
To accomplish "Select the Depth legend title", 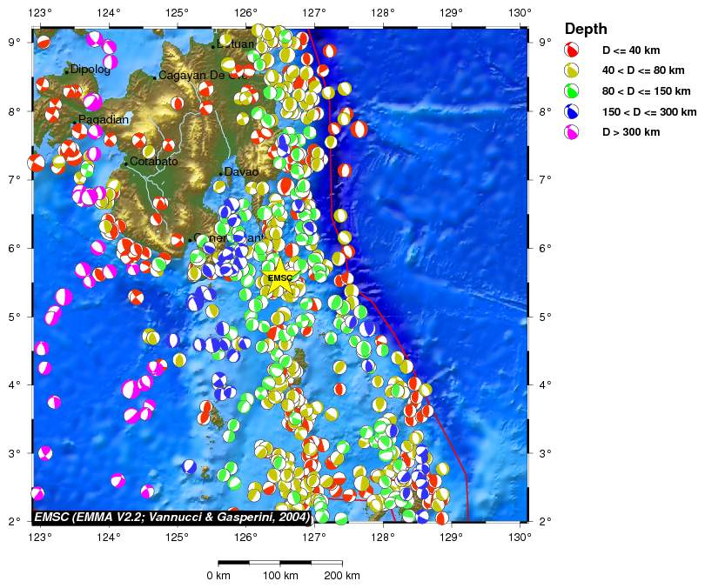I will 586,29.
